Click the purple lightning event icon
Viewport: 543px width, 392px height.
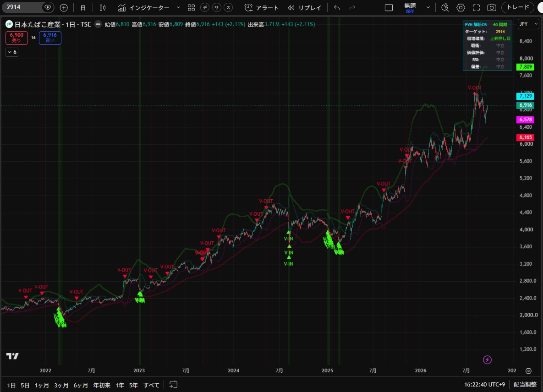coord(487,360)
